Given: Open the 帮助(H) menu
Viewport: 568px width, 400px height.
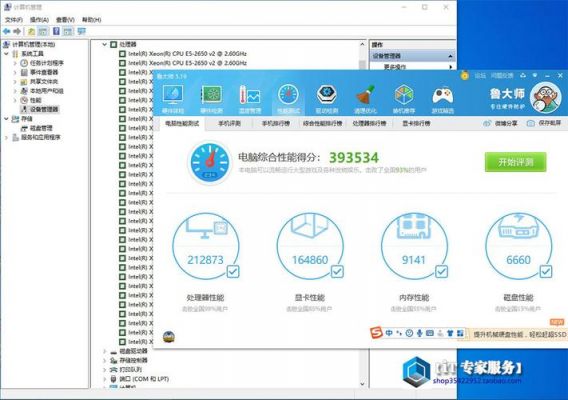Looking at the screenshot, I should 91,20.
